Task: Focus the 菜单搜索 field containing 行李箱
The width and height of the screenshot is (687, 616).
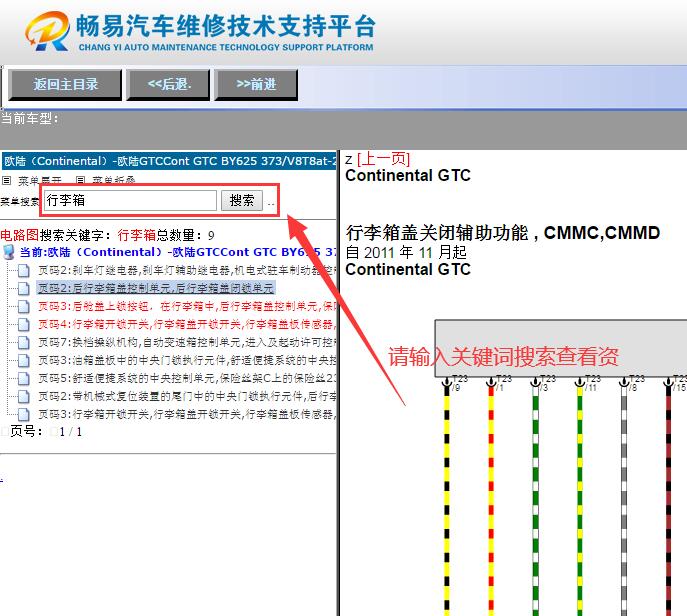Action: pyautogui.click(x=130, y=200)
